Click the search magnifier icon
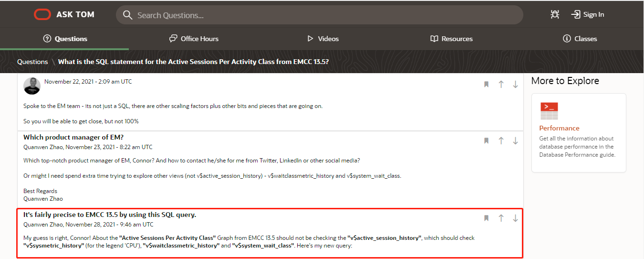This screenshot has height=259, width=644. 127,15
